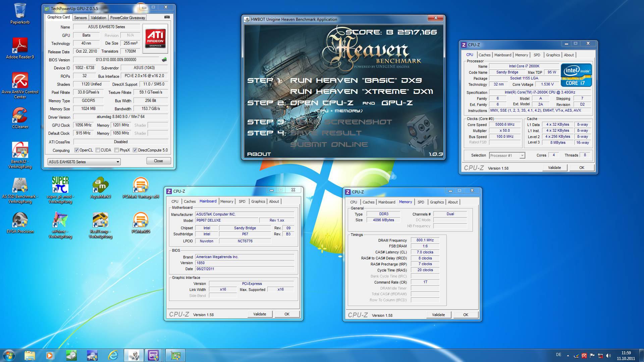Open the About tab in the CPU-Z processor window
The width and height of the screenshot is (644, 362).
coord(569,55)
